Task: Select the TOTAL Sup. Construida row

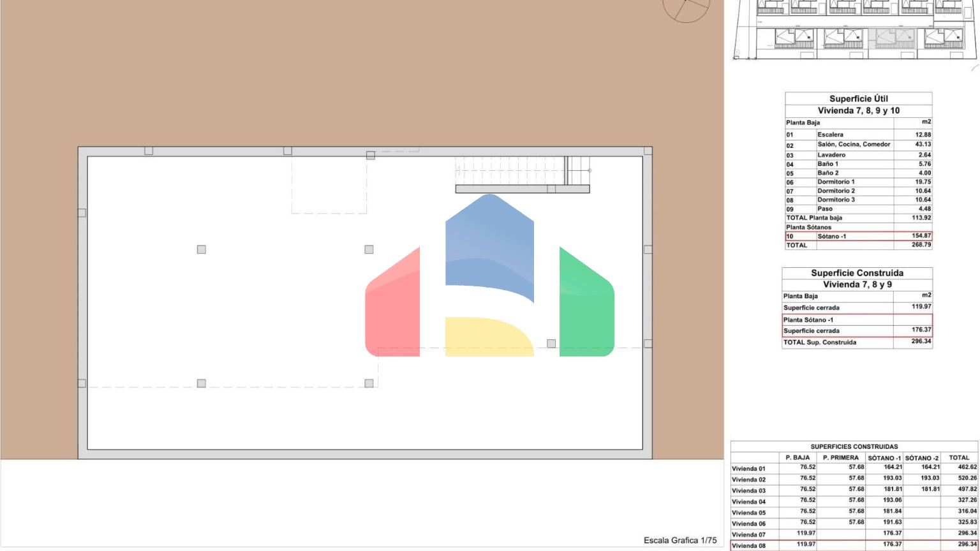Action: [857, 342]
